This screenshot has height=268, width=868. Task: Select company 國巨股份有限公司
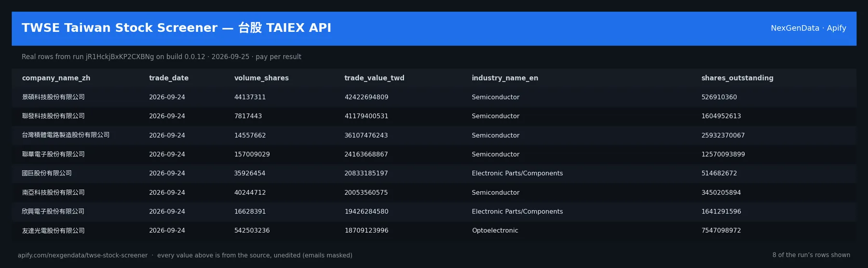tap(47, 173)
